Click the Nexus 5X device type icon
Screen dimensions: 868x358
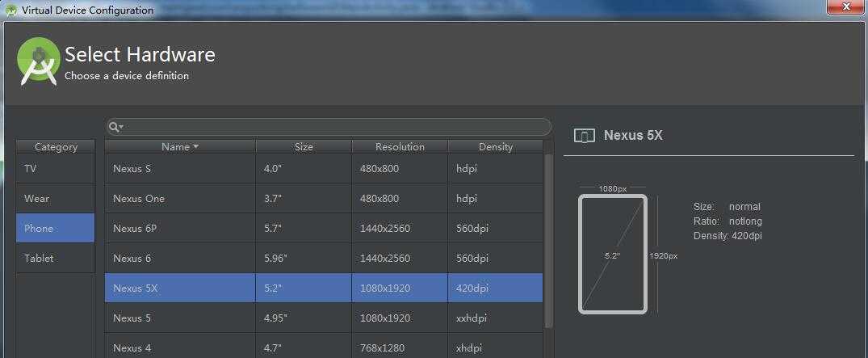tap(585, 135)
